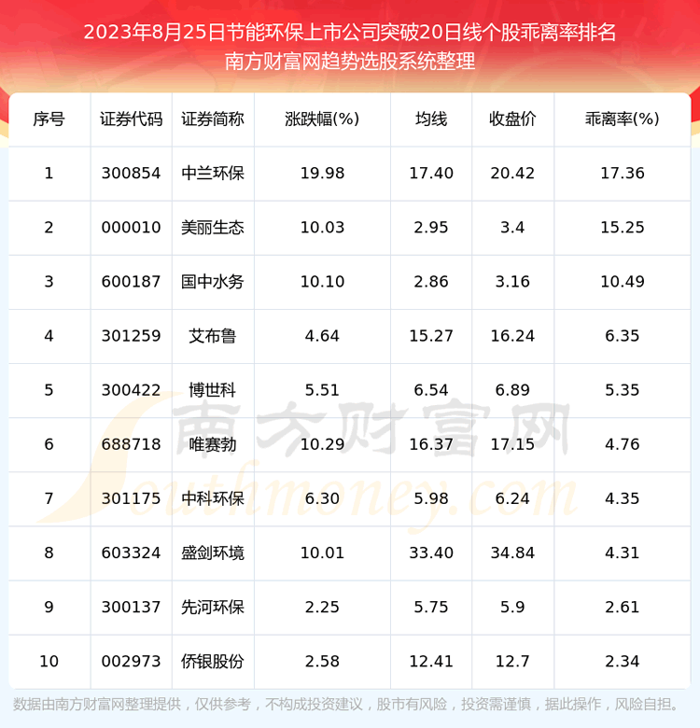Select the 收盘价 column header

[512, 119]
